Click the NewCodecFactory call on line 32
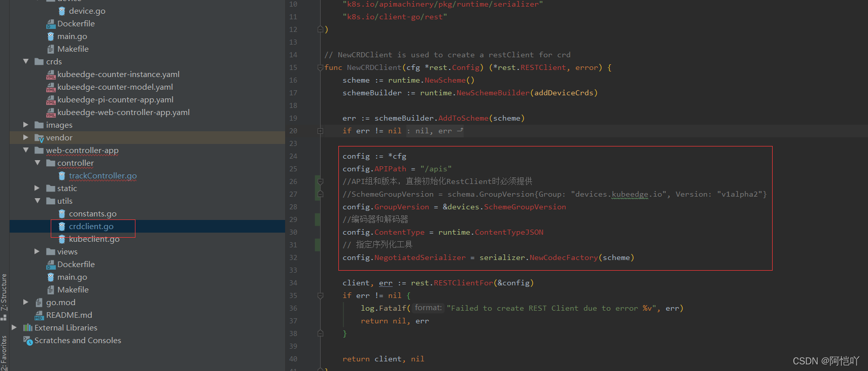This screenshot has width=868, height=371. [564, 257]
